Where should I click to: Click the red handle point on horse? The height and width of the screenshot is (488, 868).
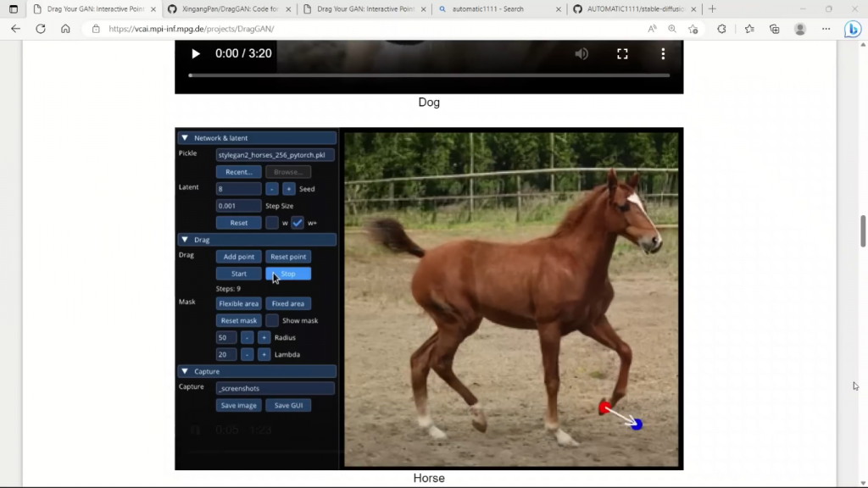(x=604, y=408)
